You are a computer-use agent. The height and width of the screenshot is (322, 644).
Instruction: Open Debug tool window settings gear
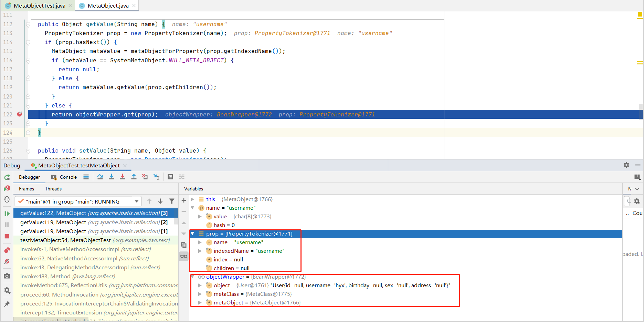[626, 165]
